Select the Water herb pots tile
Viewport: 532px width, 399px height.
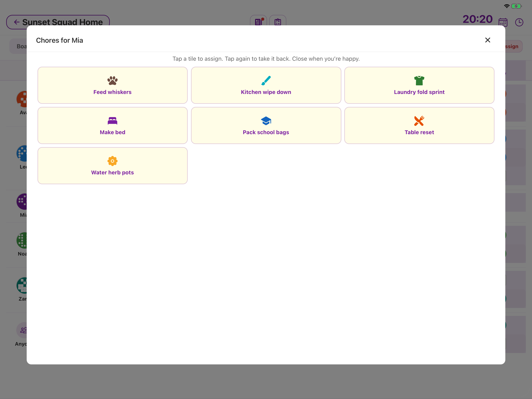tap(112, 165)
